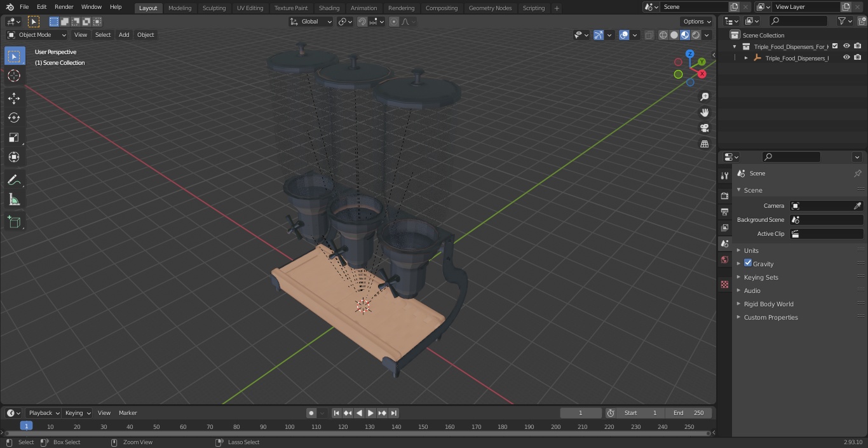Switch perspective/orthographic grid icon

(x=704, y=144)
